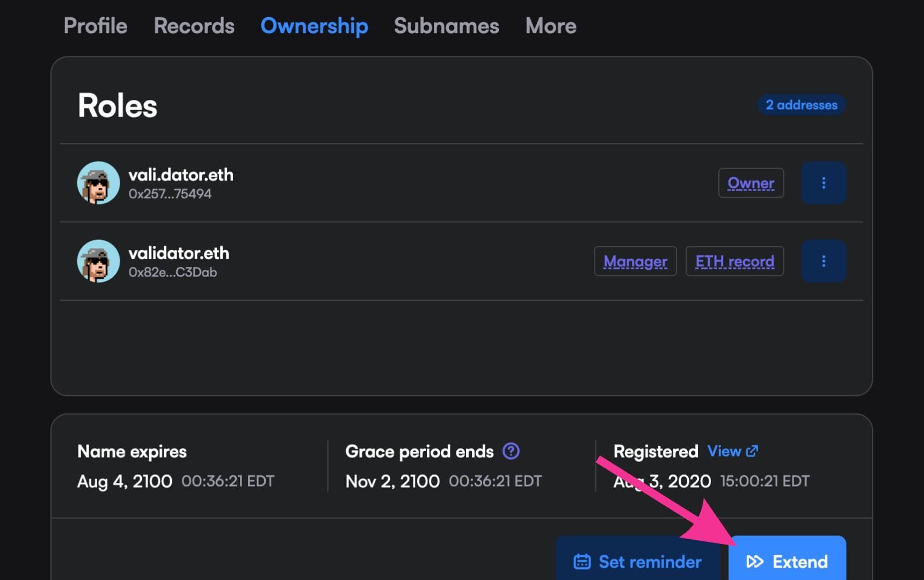The image size is (924, 580).
Task: Click the 0x82e...C3Dab address text
Action: click(x=172, y=272)
